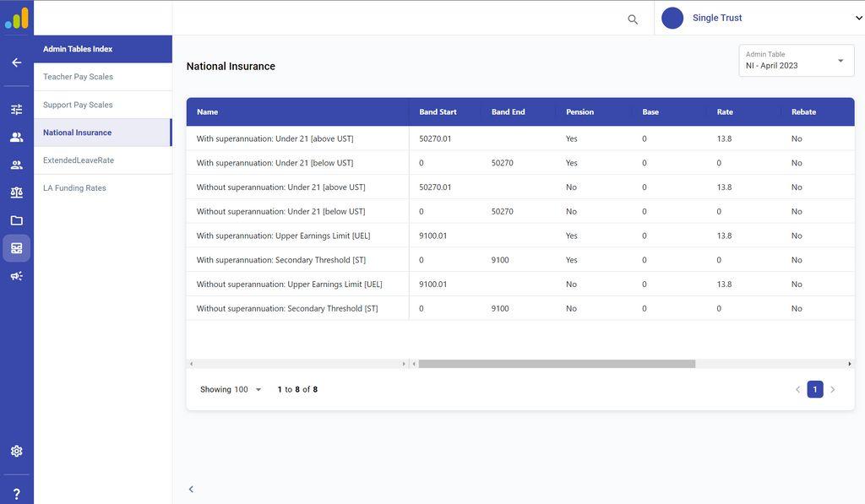865x504 pixels.
Task: Open the settings gear icon
Action: click(17, 451)
